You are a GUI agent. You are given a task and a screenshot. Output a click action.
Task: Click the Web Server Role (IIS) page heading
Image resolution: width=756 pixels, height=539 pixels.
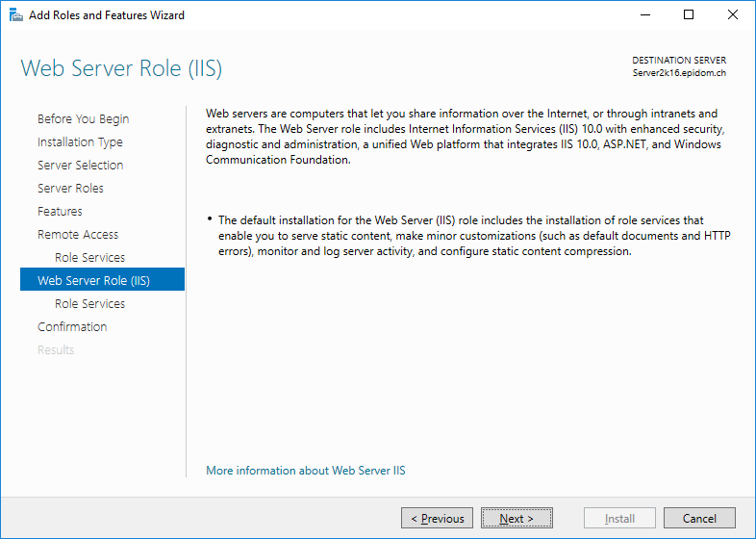point(121,68)
